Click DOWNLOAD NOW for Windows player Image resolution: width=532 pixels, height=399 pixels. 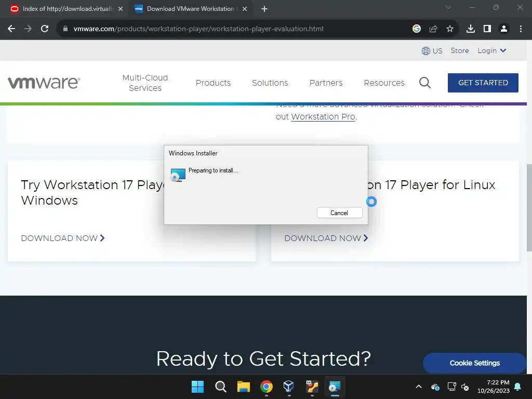[x=63, y=238]
